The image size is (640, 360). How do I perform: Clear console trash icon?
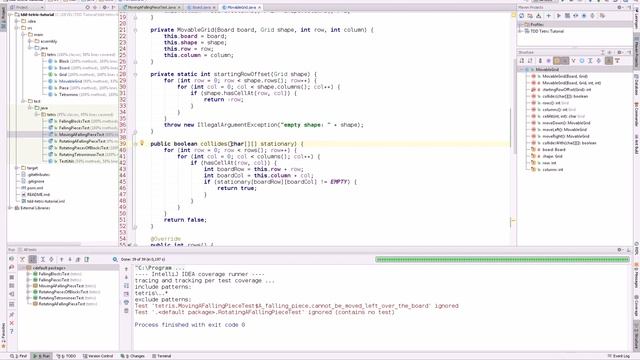click(x=126, y=311)
